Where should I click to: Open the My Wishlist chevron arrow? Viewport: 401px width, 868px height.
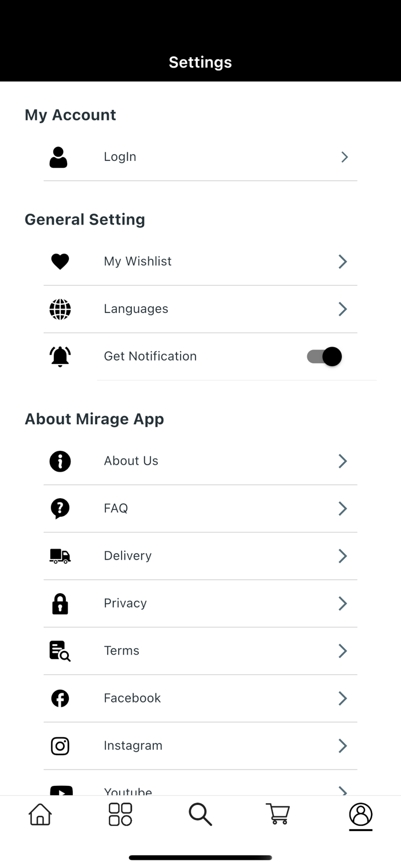tap(342, 261)
